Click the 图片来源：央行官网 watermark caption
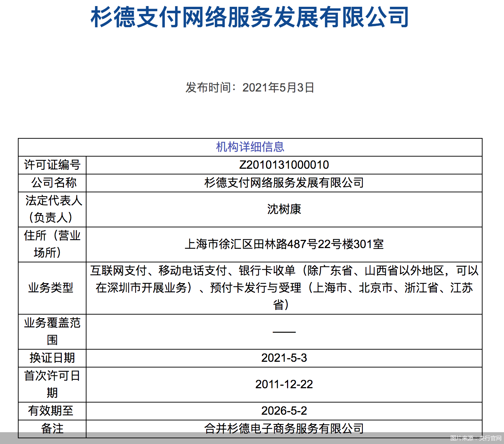 pyautogui.click(x=476, y=438)
